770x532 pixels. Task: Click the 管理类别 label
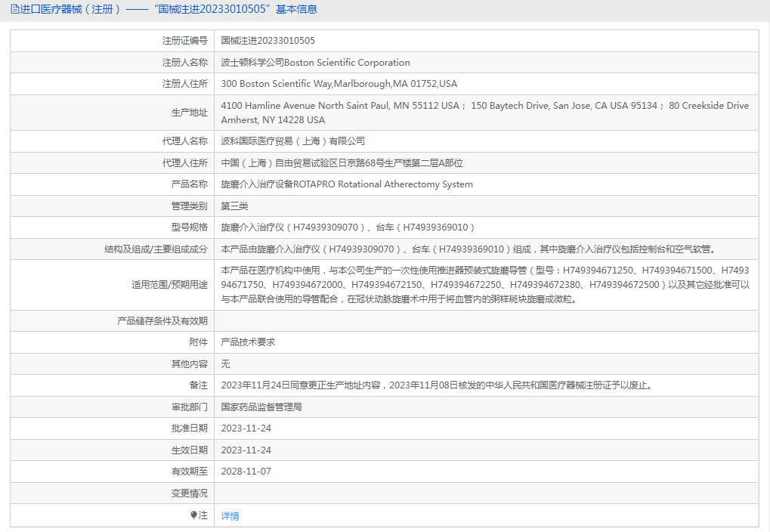[x=190, y=206]
